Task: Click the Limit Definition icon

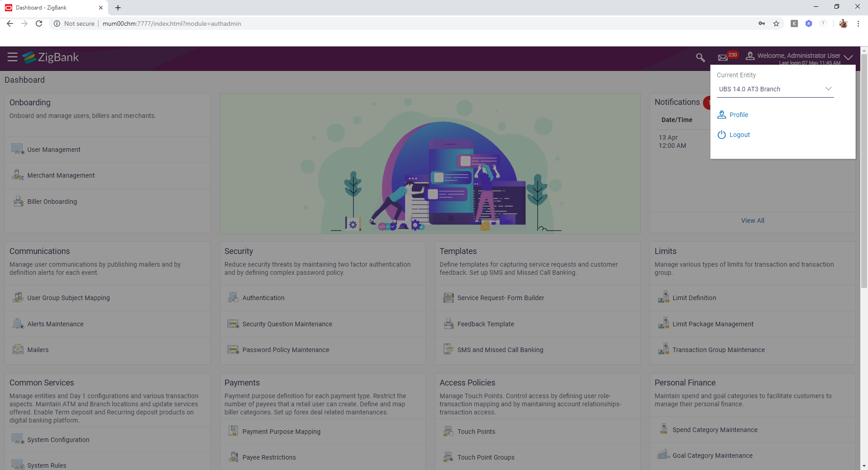Action: [x=663, y=297]
